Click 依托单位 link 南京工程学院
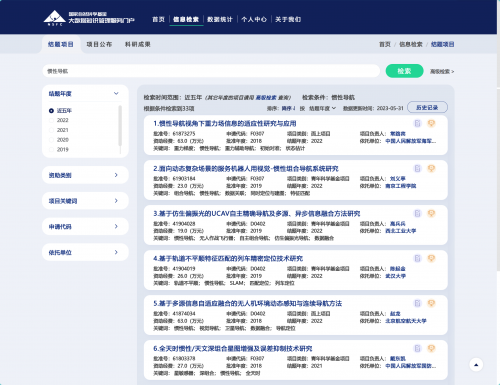The height and width of the screenshot is (385, 500). click(401, 186)
